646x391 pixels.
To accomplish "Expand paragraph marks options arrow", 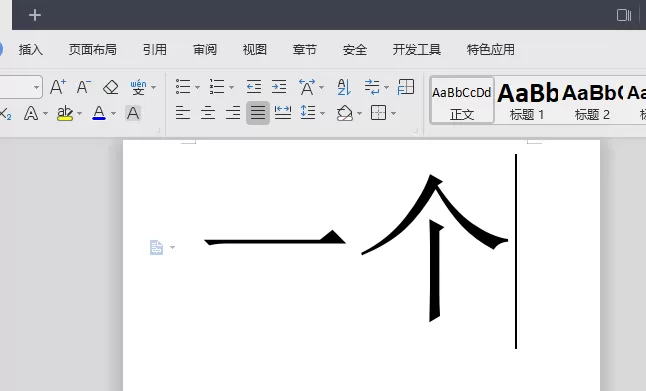I will [386, 87].
